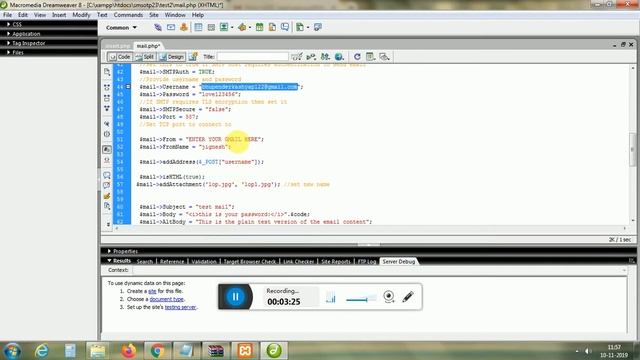Open the Common insert category dropdown

point(121,28)
